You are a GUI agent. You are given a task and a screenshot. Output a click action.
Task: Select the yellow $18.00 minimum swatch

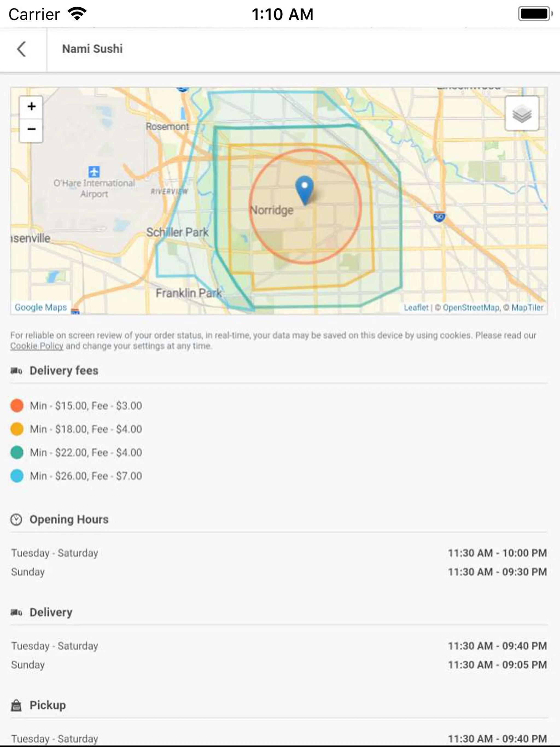click(17, 429)
